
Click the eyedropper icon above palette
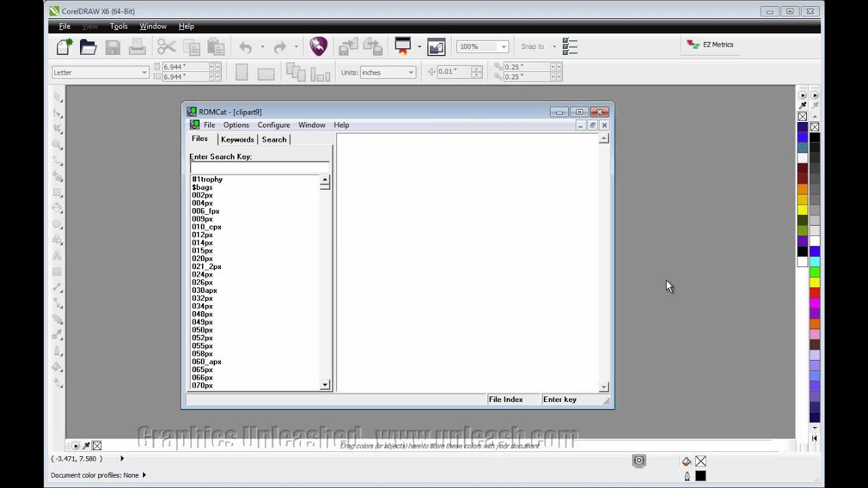point(803,106)
